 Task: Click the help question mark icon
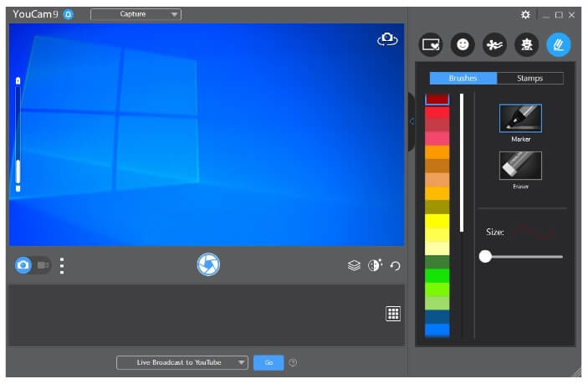pos(293,362)
